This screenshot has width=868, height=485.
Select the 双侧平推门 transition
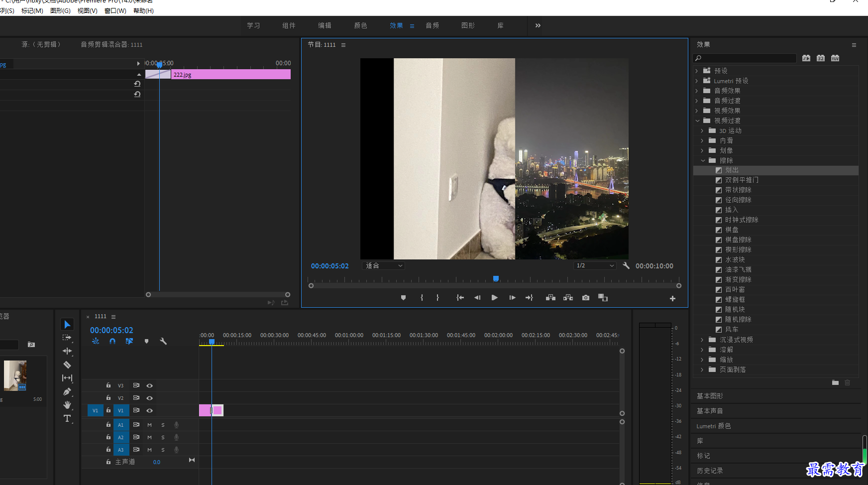742,180
